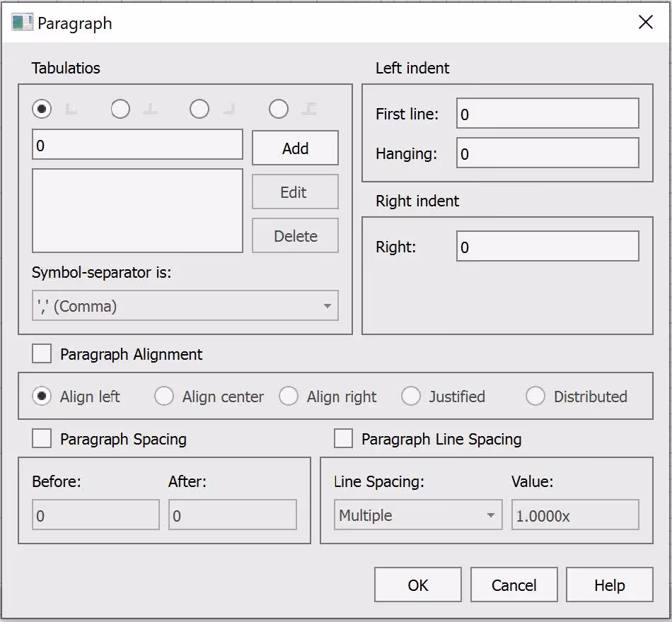
Task: Click the Cancel button
Action: (514, 585)
